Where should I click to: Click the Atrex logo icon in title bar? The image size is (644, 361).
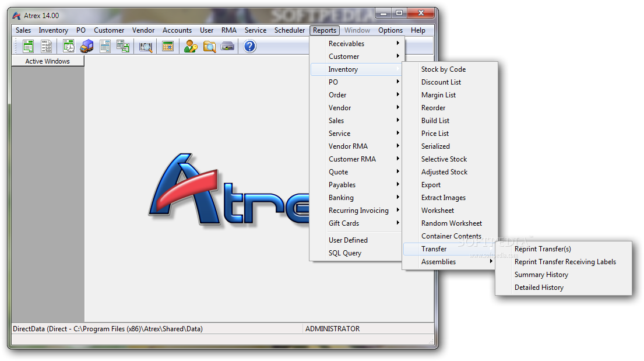point(16,16)
